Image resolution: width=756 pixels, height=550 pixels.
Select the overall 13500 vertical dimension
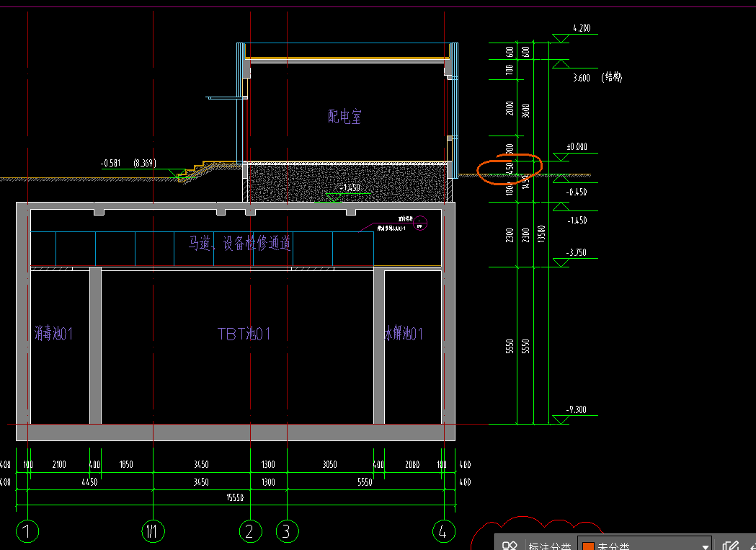[541, 234]
